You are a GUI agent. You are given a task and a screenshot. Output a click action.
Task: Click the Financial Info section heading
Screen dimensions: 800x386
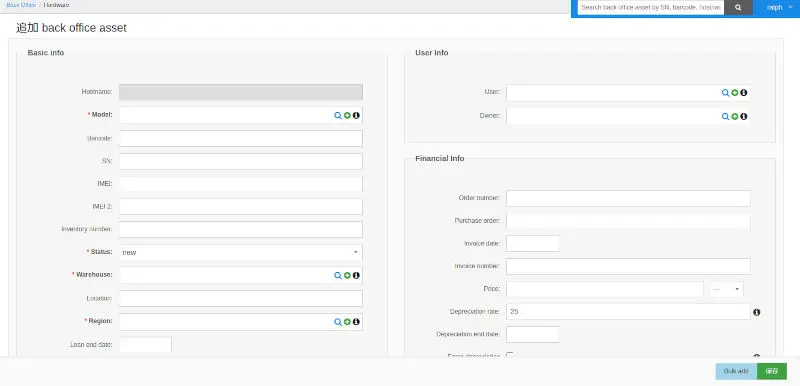(x=440, y=159)
